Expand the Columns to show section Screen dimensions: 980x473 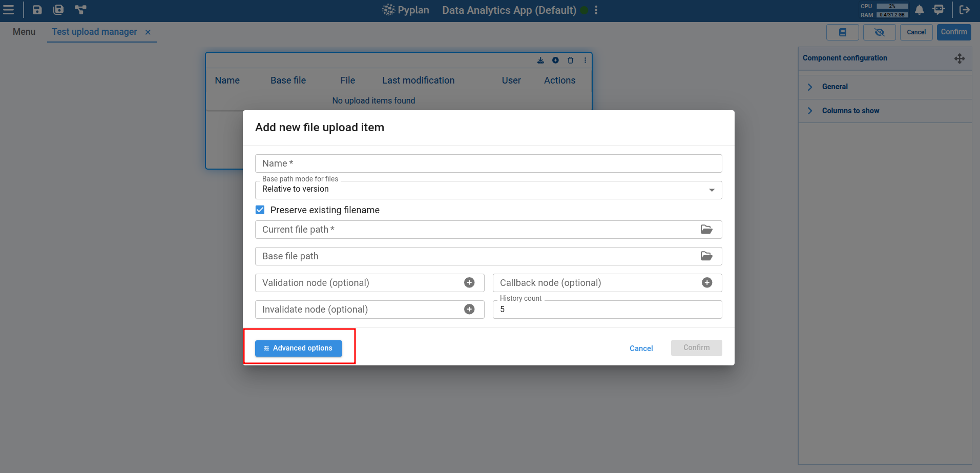click(850, 111)
